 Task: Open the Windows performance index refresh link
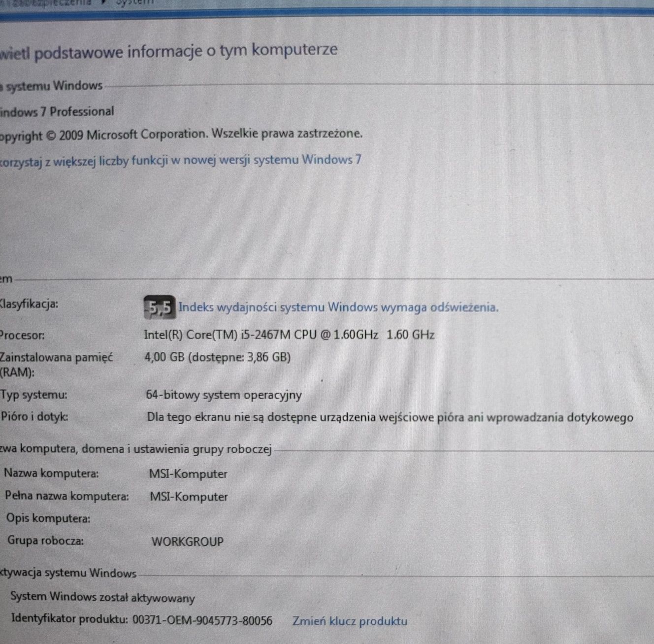pyautogui.click(x=338, y=307)
